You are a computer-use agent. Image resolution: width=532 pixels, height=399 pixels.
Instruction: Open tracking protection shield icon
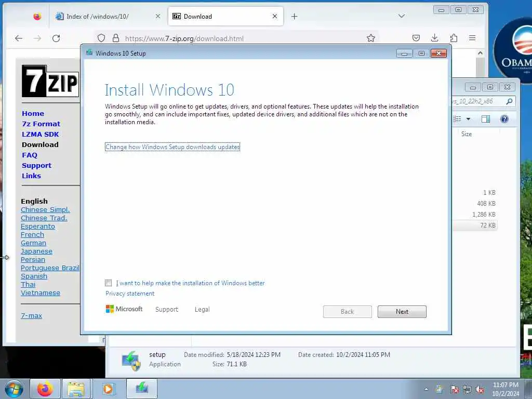point(101,38)
